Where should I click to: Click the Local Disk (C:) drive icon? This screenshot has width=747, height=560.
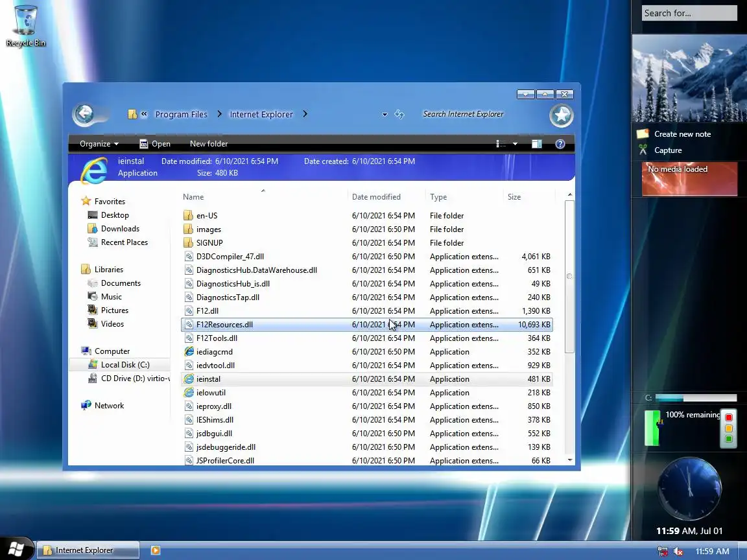[x=93, y=364]
